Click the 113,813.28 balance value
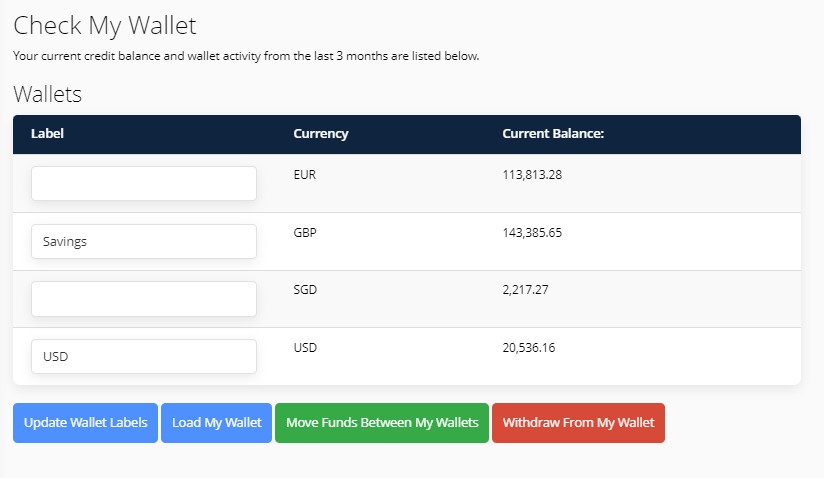This screenshot has width=824, height=478. (x=532, y=175)
